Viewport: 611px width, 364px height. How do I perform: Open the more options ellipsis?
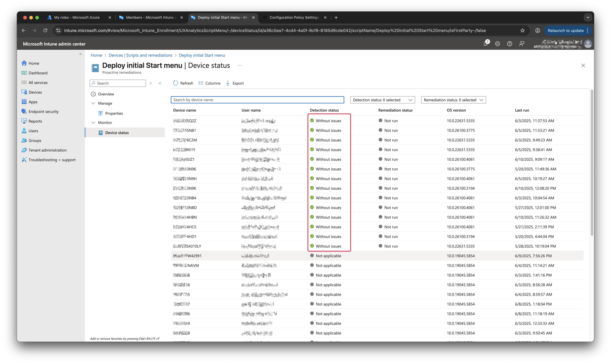239,65
